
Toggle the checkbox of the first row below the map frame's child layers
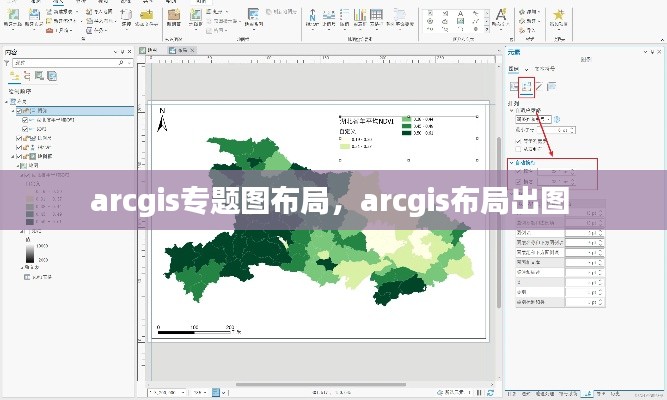point(19,138)
